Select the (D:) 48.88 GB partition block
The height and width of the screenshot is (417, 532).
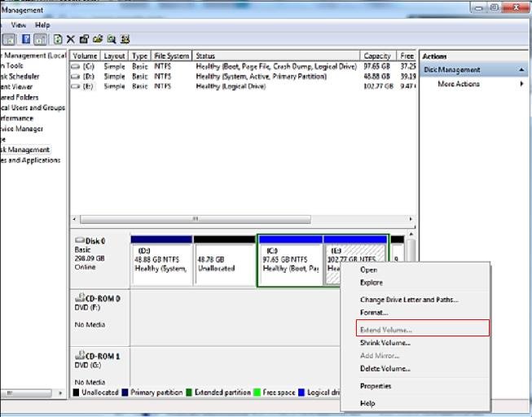tap(161, 261)
